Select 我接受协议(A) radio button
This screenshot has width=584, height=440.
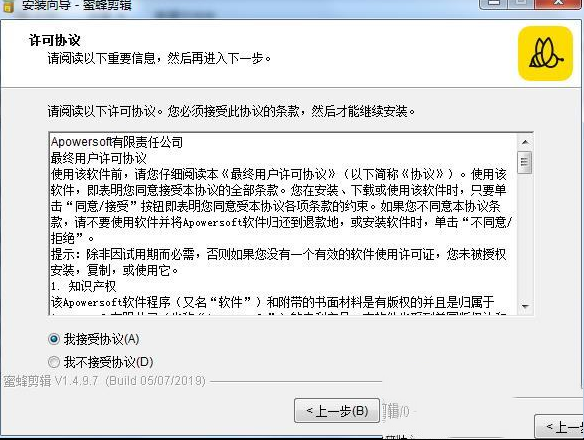click(x=54, y=339)
